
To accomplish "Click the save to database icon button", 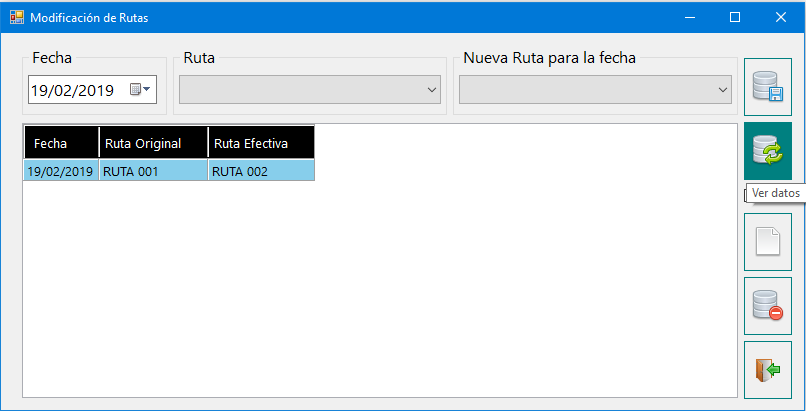I will [x=768, y=87].
